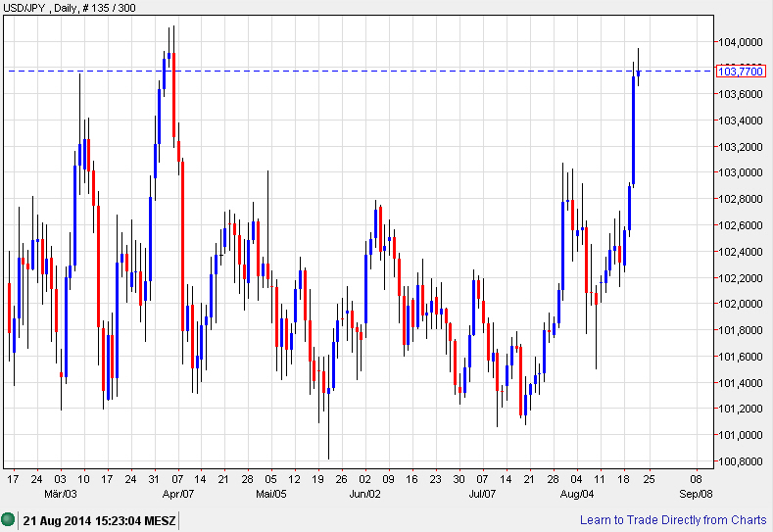Click the 101,4000 price axis label
This screenshot has width=773, height=532.
click(x=740, y=383)
